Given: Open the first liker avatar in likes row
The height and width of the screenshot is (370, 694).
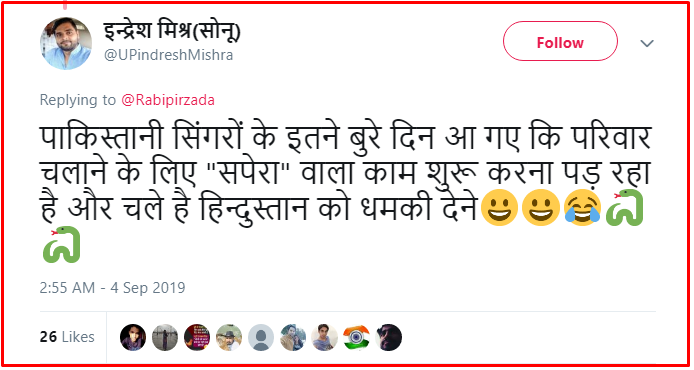Looking at the screenshot, I should click(x=133, y=338).
